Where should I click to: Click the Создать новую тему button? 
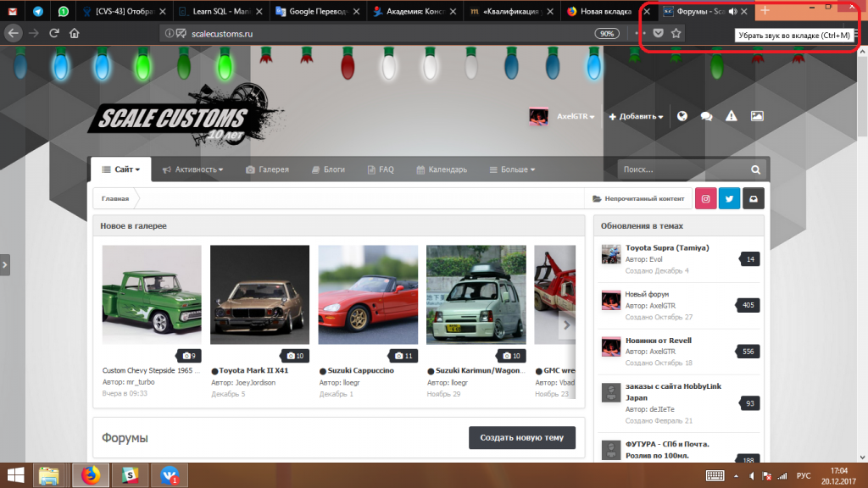point(521,437)
